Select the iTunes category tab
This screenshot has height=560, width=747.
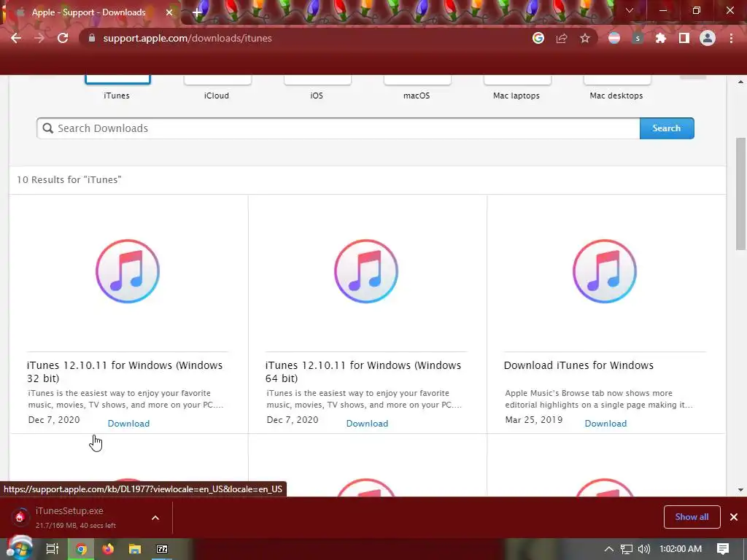pyautogui.click(x=117, y=87)
